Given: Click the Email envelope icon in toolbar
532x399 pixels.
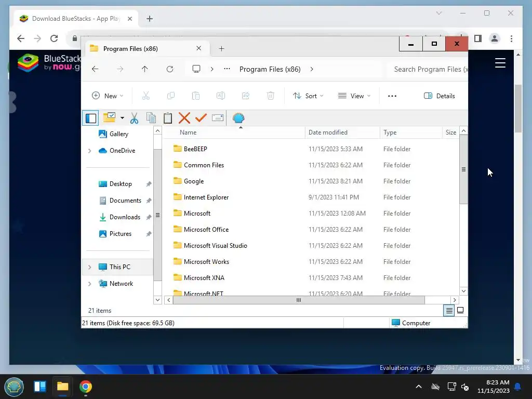Looking at the screenshot, I should click(218, 118).
